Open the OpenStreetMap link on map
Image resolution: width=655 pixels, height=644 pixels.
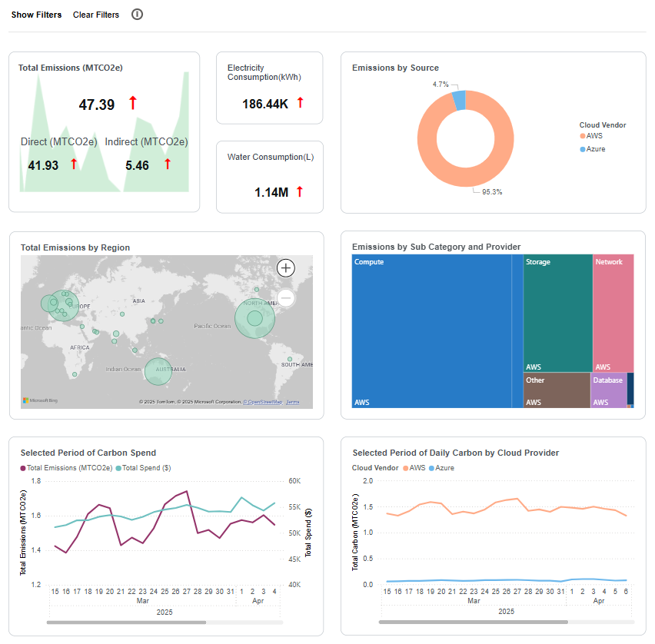click(263, 402)
